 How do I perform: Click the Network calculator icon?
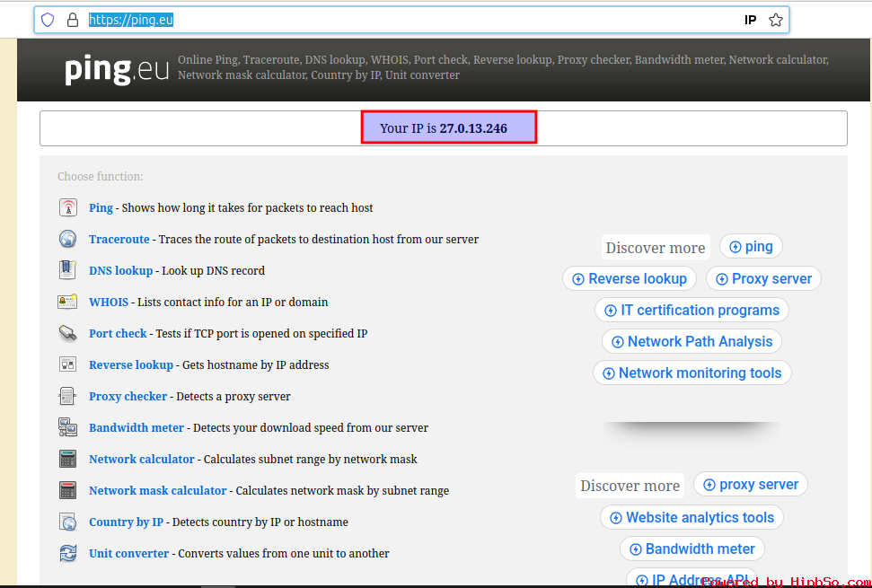pos(67,459)
